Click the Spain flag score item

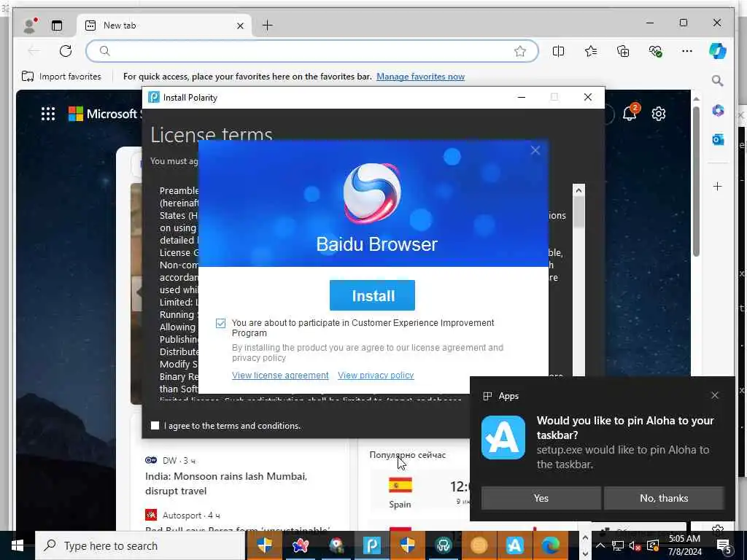pos(400,492)
